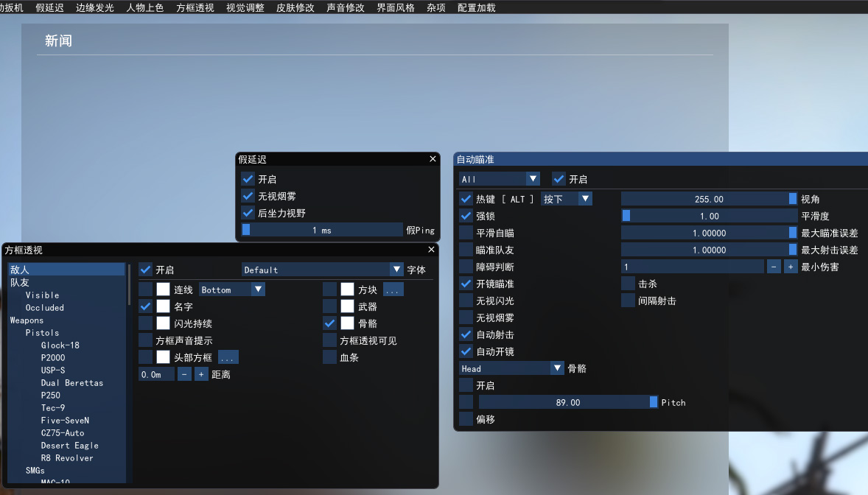Open the 界面风格 menu
This screenshot has height=495, width=868.
[x=396, y=7]
